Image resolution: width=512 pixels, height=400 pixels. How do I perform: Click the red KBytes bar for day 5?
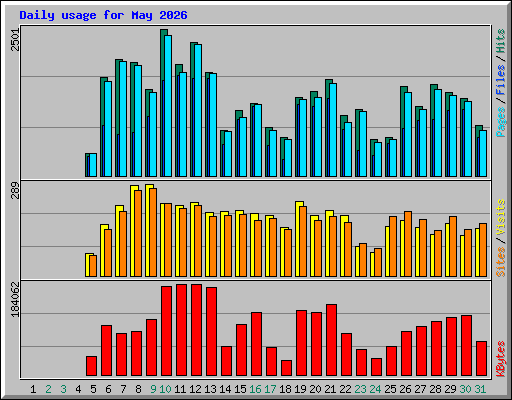coord(92,366)
